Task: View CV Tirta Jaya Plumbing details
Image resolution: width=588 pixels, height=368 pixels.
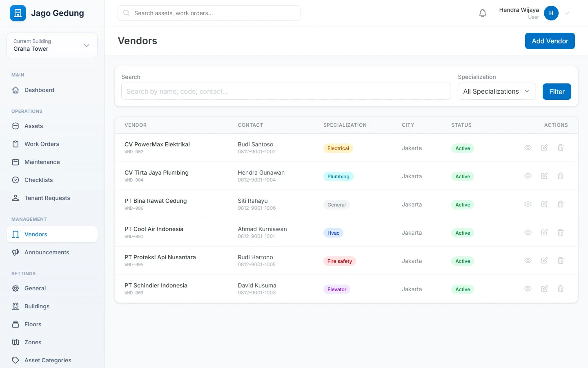Action: tap(528, 176)
